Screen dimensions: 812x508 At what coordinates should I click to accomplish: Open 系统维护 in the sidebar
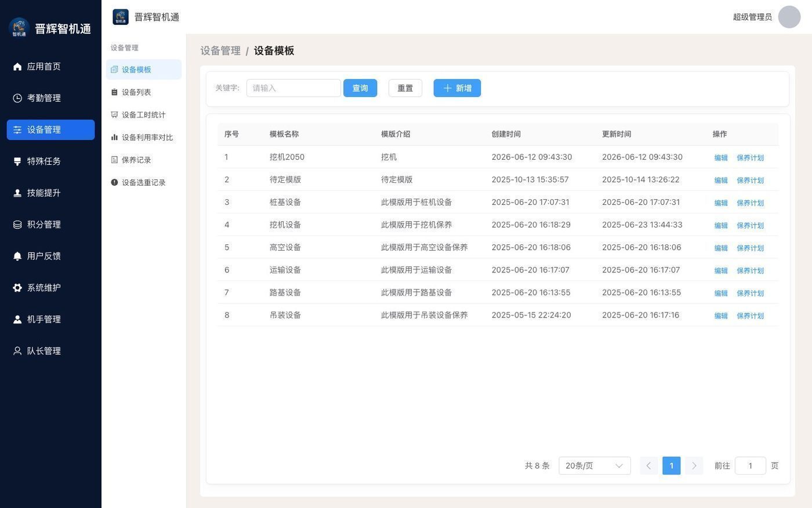[x=50, y=288]
